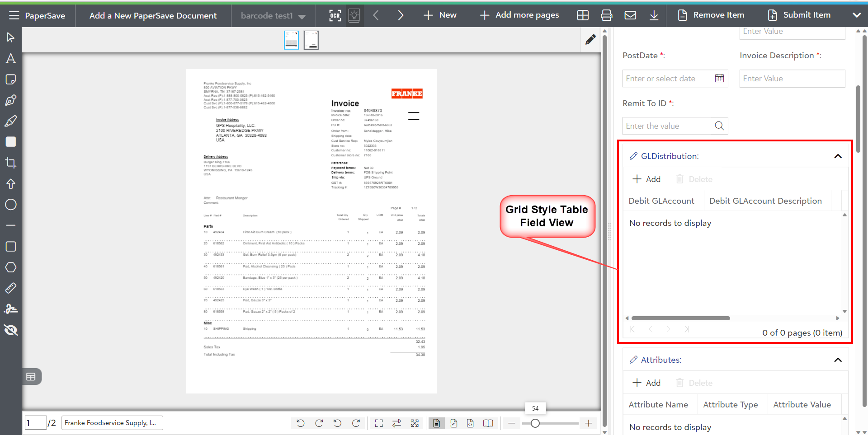This screenshot has width=868, height=435.
Task: Select the Crop tool in left sidebar
Action: click(x=11, y=163)
